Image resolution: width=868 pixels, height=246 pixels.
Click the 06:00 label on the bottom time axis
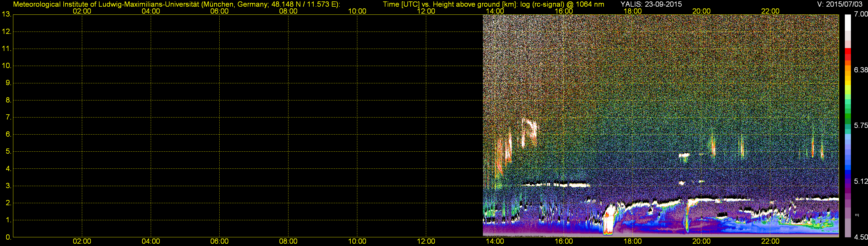(219, 241)
